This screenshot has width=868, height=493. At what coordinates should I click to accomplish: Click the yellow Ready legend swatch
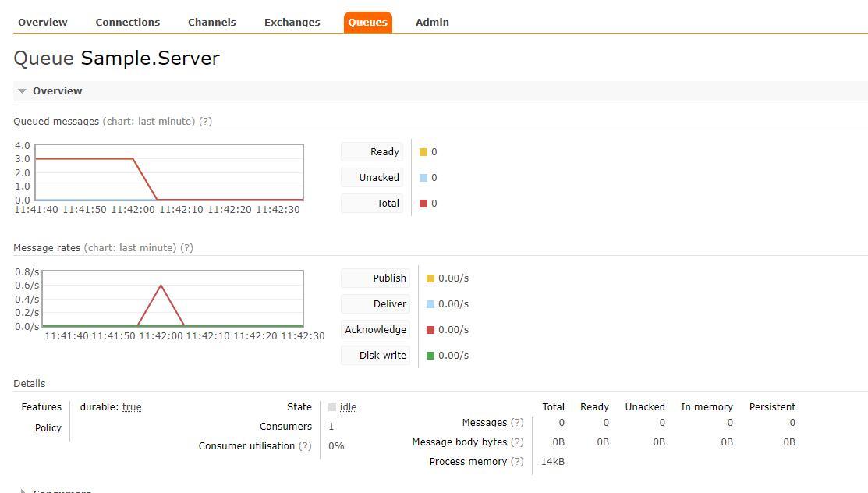[423, 152]
